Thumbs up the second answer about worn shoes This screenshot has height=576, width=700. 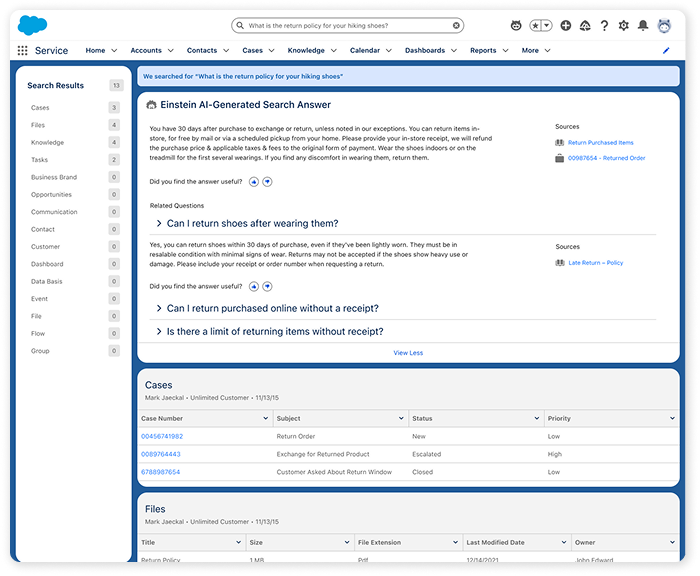point(254,286)
